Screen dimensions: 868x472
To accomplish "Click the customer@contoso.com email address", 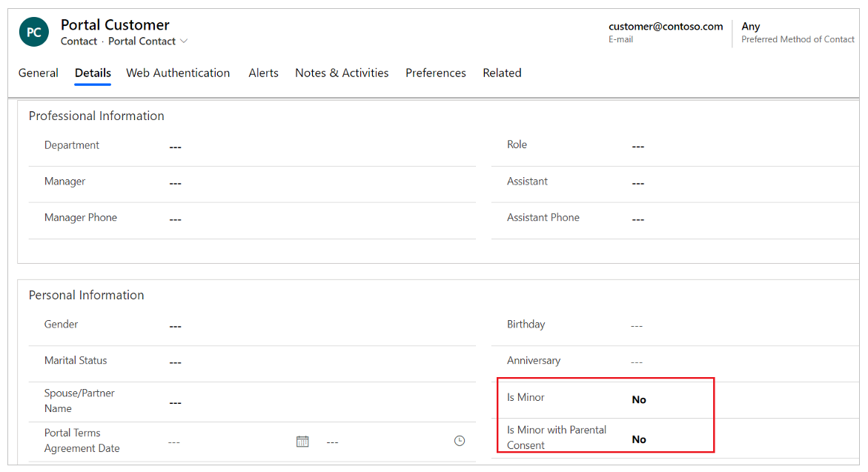I will click(x=666, y=27).
